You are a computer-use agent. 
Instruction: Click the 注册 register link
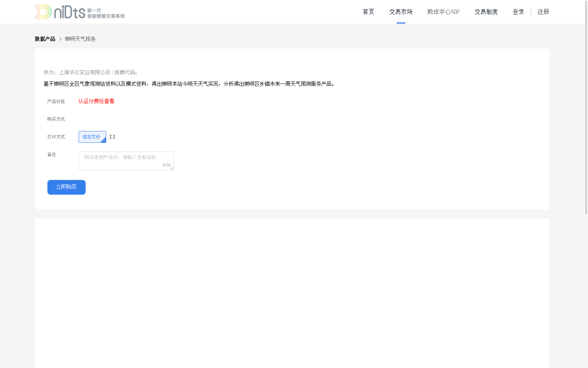point(543,12)
